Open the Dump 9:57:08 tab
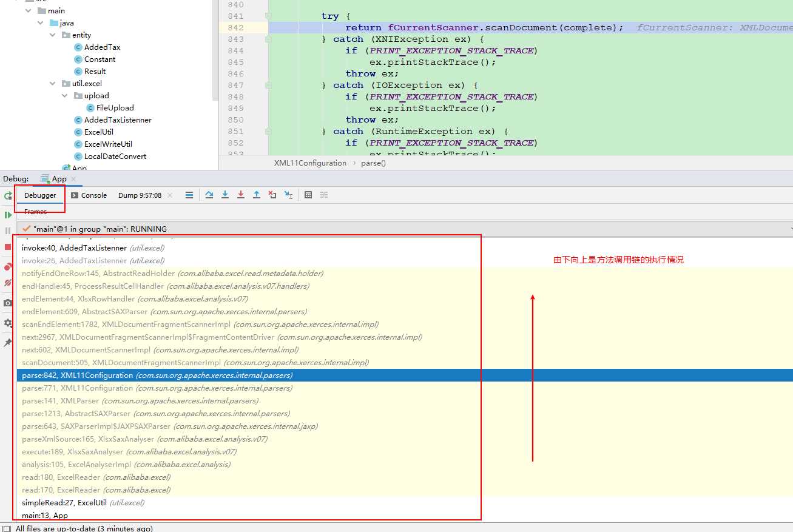The image size is (793, 532). click(x=140, y=195)
